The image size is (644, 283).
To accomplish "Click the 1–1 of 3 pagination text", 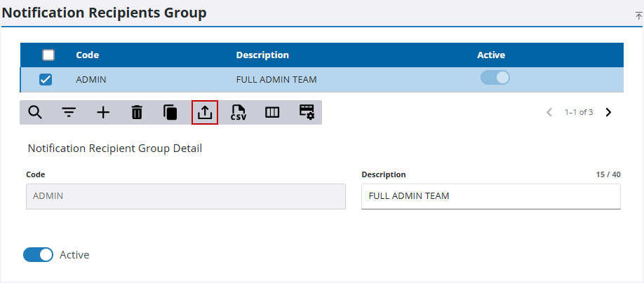I will click(x=579, y=112).
